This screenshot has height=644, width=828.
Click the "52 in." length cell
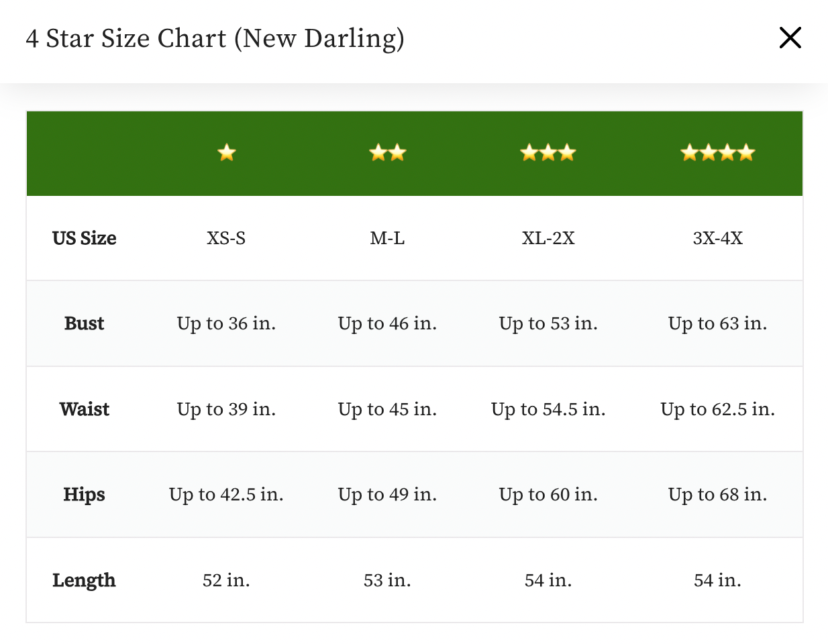coord(226,580)
